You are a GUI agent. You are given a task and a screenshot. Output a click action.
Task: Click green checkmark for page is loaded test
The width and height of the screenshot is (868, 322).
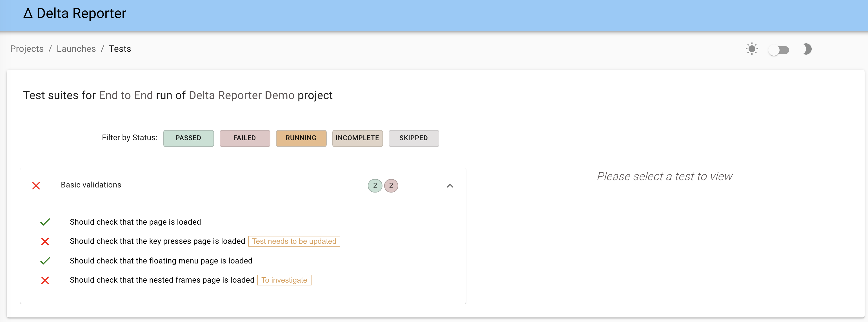[x=45, y=222]
